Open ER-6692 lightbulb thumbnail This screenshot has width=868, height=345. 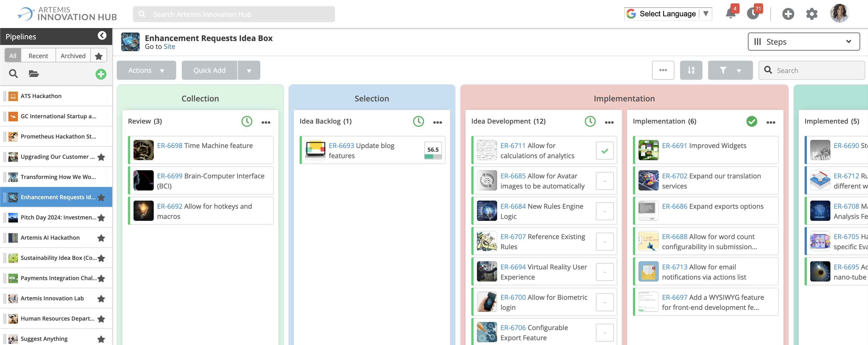(x=144, y=211)
